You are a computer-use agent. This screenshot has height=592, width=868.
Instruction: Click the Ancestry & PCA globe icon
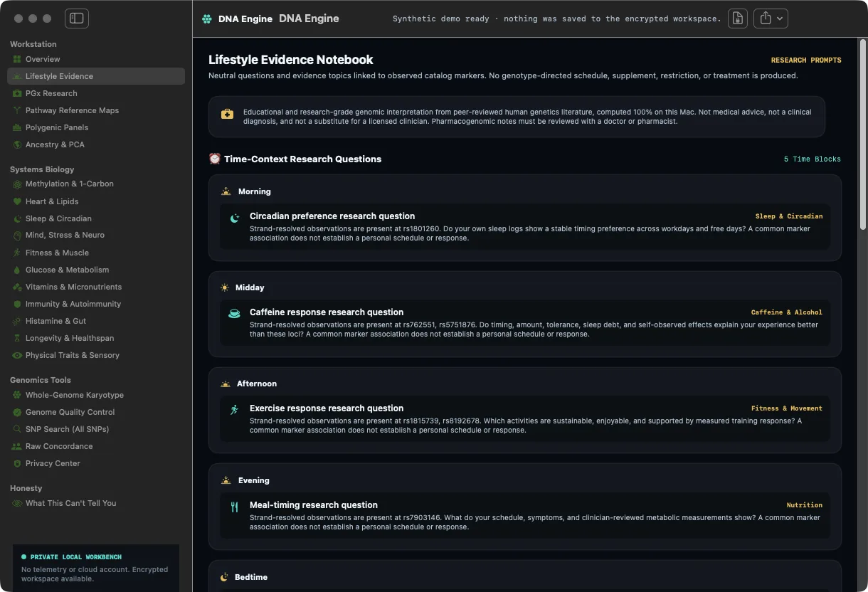(17, 144)
